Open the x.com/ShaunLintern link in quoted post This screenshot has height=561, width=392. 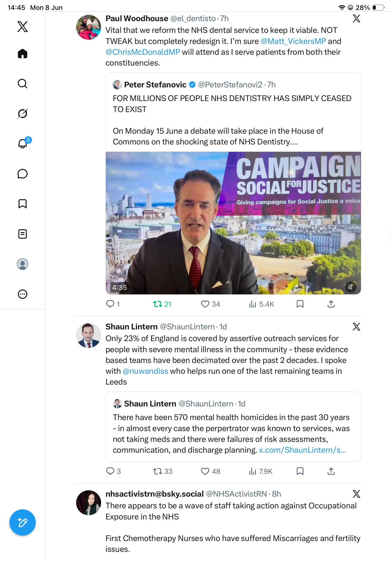[x=302, y=450]
